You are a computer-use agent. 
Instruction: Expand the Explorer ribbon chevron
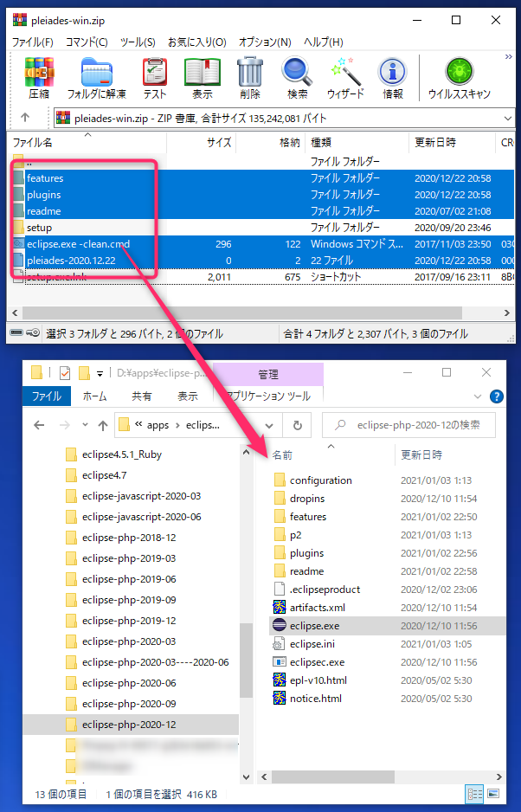point(478,396)
